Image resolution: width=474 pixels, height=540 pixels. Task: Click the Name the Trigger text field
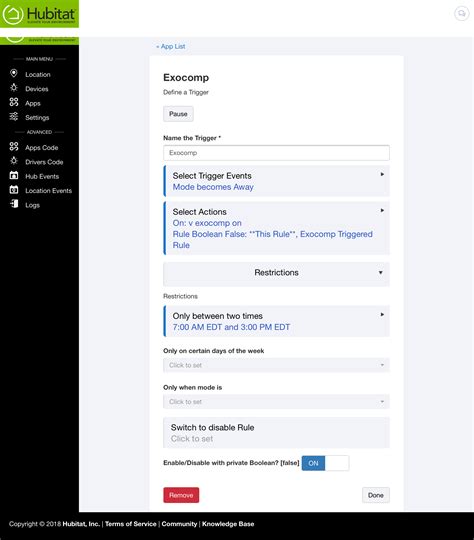[276, 153]
